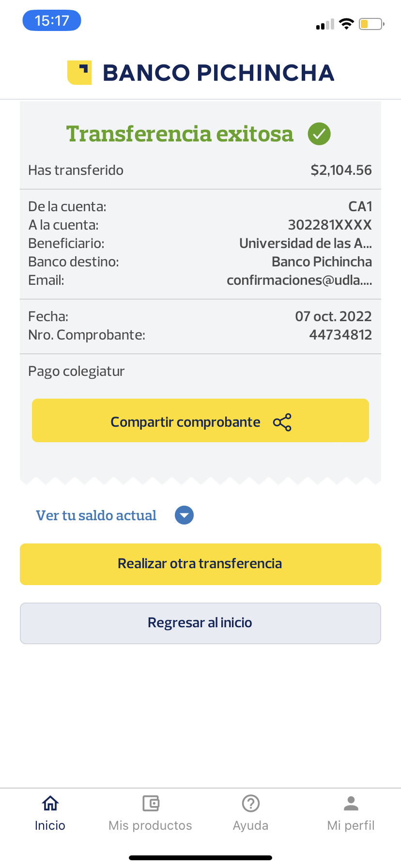401x868 pixels.
Task: Tap the Ayuda question mark icon
Action: pyautogui.click(x=250, y=804)
